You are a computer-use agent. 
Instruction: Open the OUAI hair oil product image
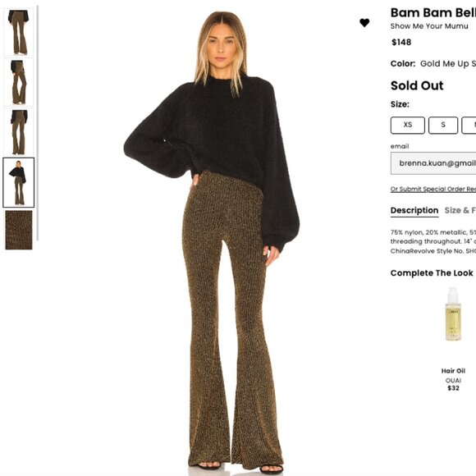coord(453,314)
